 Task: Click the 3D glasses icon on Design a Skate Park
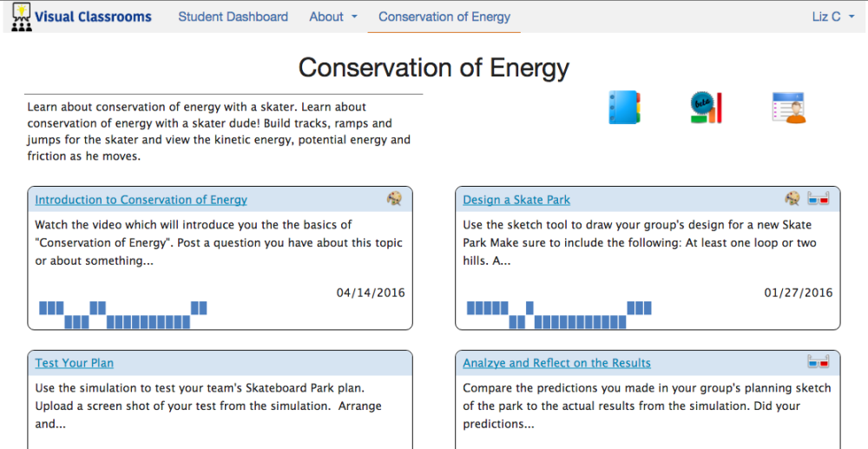[819, 199]
